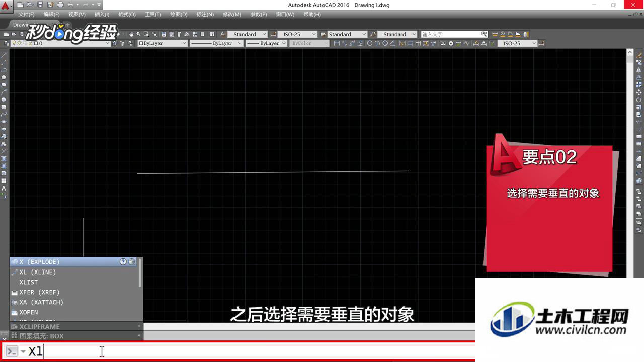Screen dimensions: 644x362
Task: Click the Save icon in quick access toolbar
Action: click(x=40, y=5)
